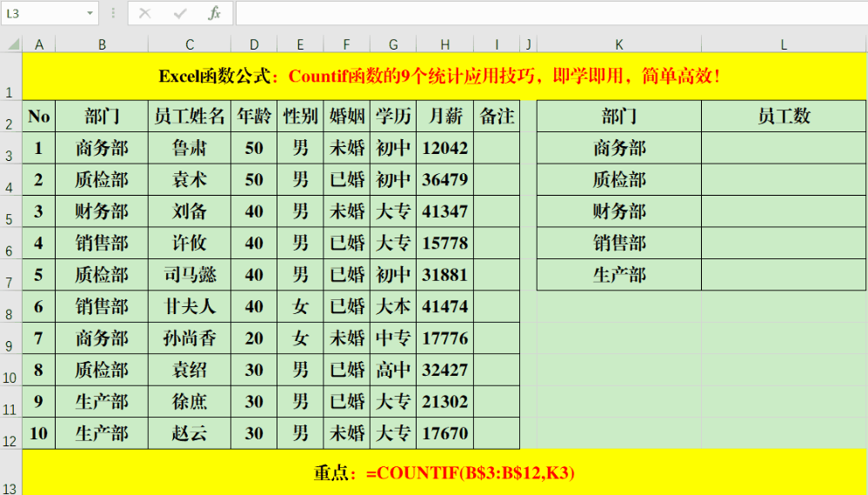Select column L header
The image size is (868, 495).
click(784, 44)
